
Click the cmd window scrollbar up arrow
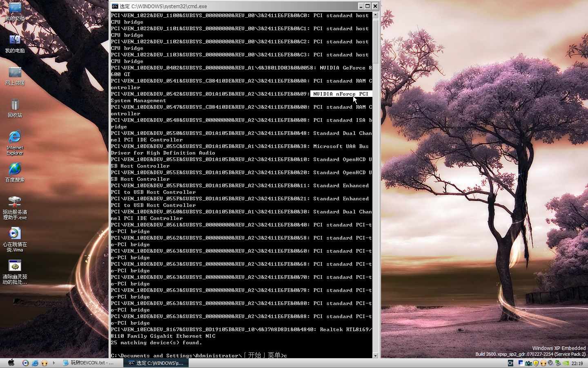[375, 15]
